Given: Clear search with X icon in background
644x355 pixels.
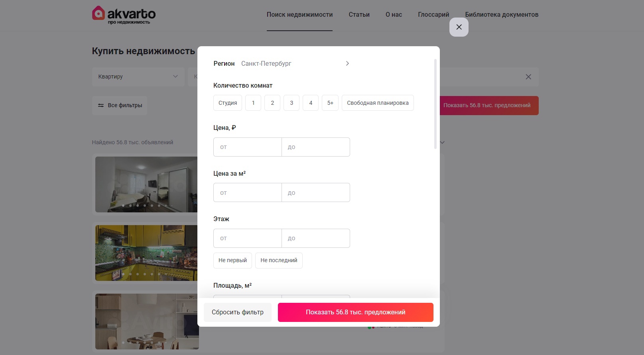Looking at the screenshot, I should pos(528,77).
